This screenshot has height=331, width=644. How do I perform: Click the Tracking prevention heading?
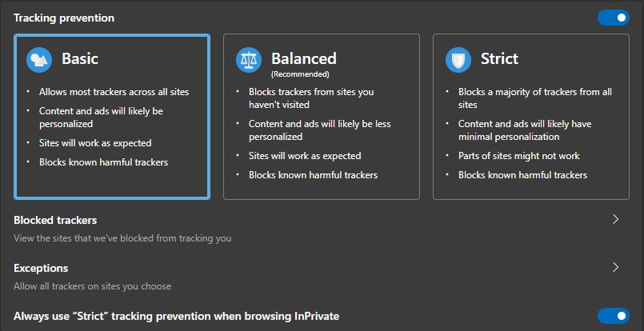pos(64,18)
